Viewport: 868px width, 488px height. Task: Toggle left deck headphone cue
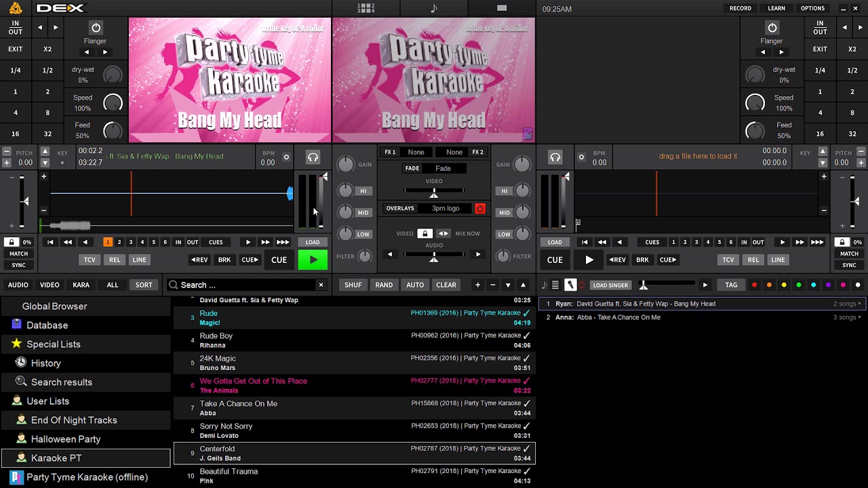pos(313,157)
